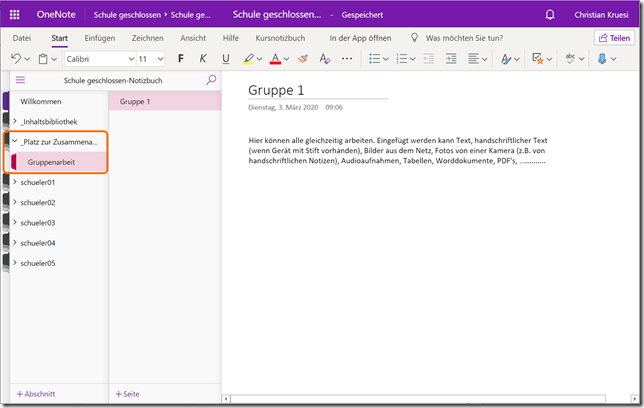Underline the selected text
644x408 pixels.
[x=225, y=59]
